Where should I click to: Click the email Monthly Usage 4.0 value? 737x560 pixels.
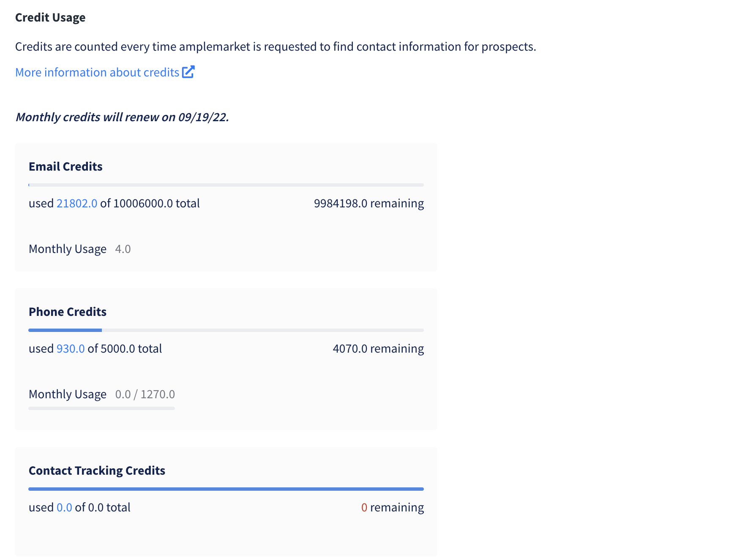click(x=123, y=249)
